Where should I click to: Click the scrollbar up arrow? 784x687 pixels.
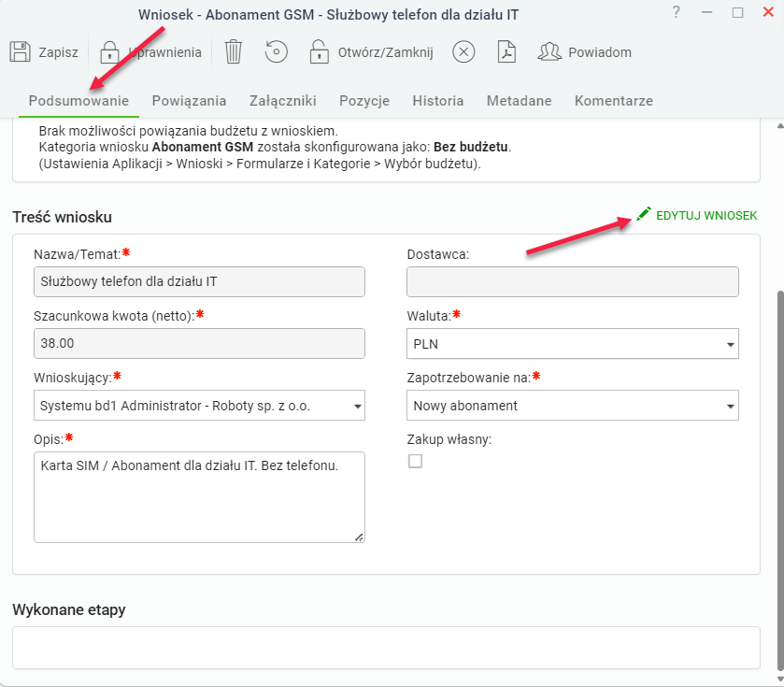[780, 125]
